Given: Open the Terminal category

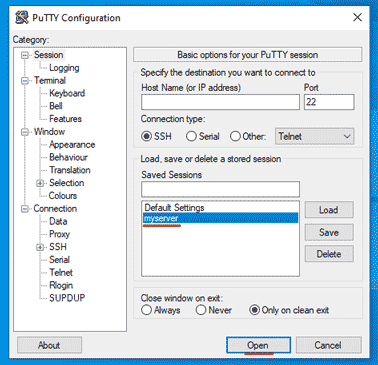Looking at the screenshot, I should tap(50, 80).
